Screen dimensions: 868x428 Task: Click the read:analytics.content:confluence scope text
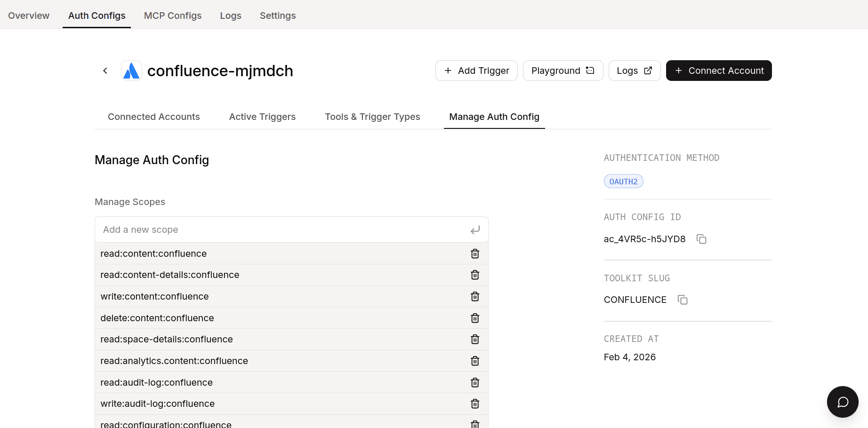pyautogui.click(x=174, y=361)
